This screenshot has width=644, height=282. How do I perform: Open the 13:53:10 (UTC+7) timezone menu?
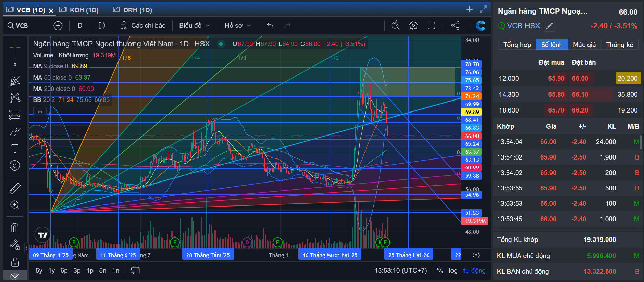(x=401, y=271)
